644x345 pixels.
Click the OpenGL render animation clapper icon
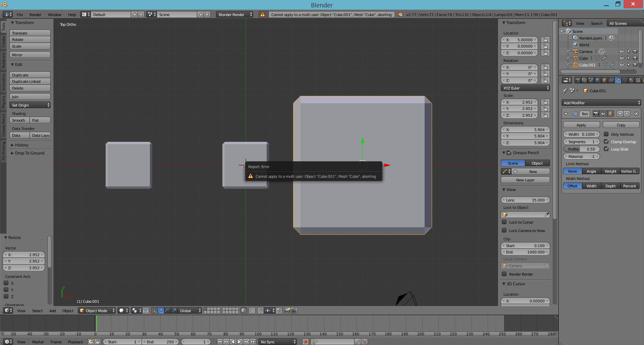(x=294, y=310)
